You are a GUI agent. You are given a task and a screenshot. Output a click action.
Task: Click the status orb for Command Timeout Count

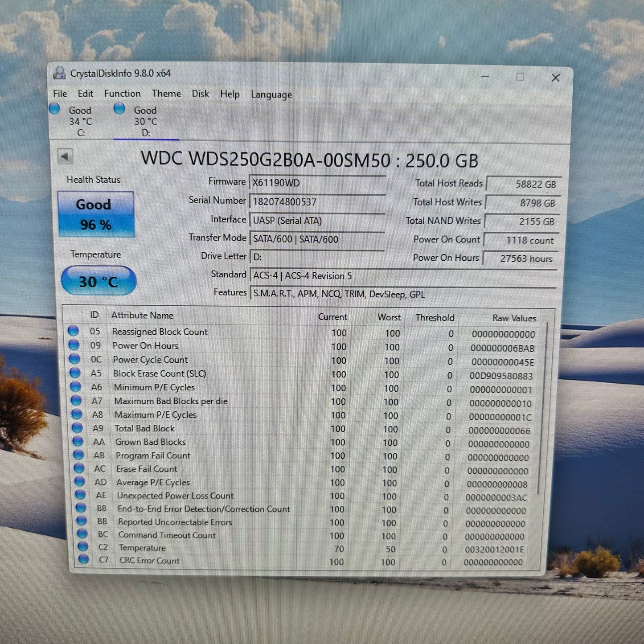pos(82,533)
